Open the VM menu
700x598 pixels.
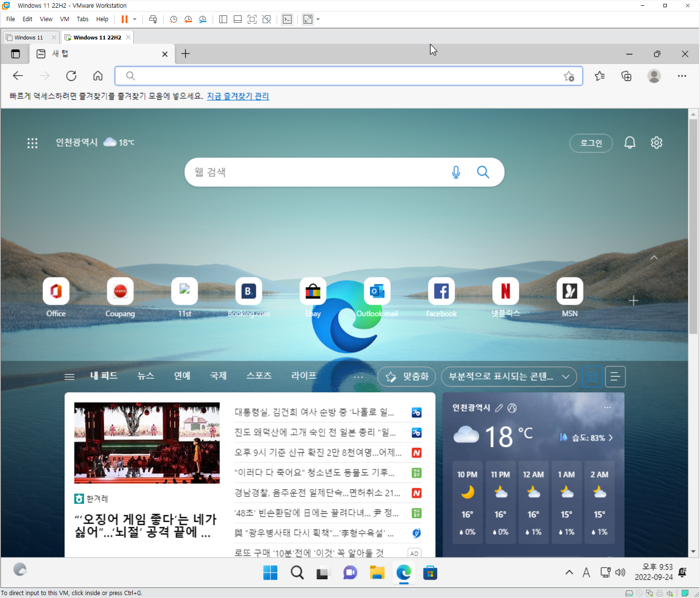tap(64, 19)
